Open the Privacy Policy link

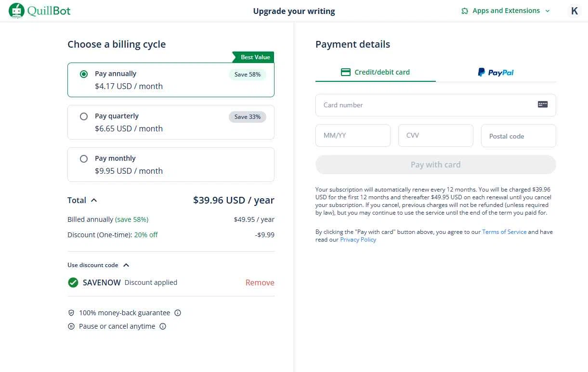click(358, 240)
